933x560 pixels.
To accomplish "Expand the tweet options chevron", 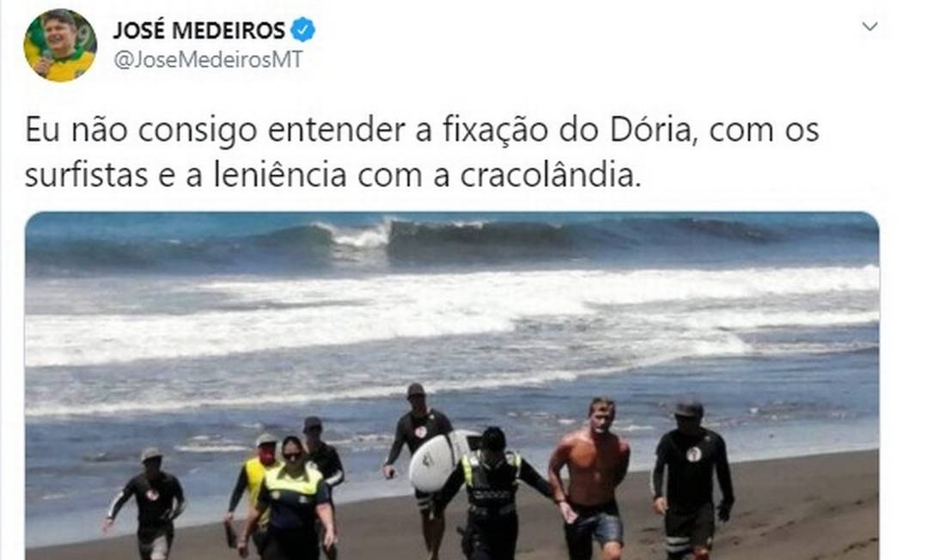I will coord(870,27).
